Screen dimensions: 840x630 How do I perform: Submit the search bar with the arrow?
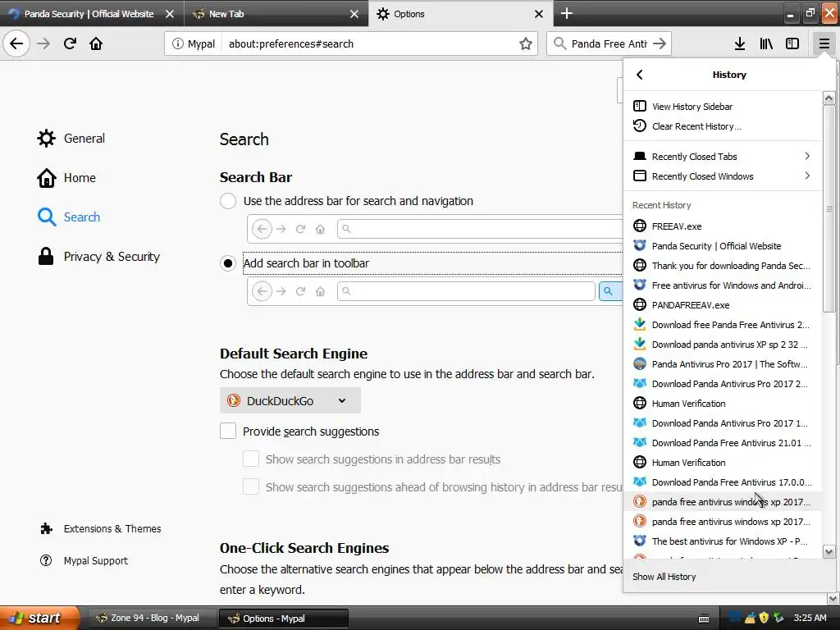point(660,43)
